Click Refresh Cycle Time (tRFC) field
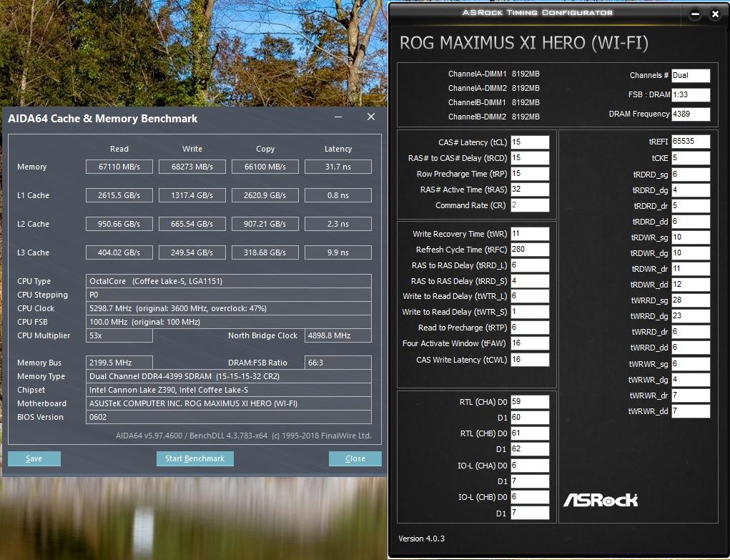 coord(530,250)
